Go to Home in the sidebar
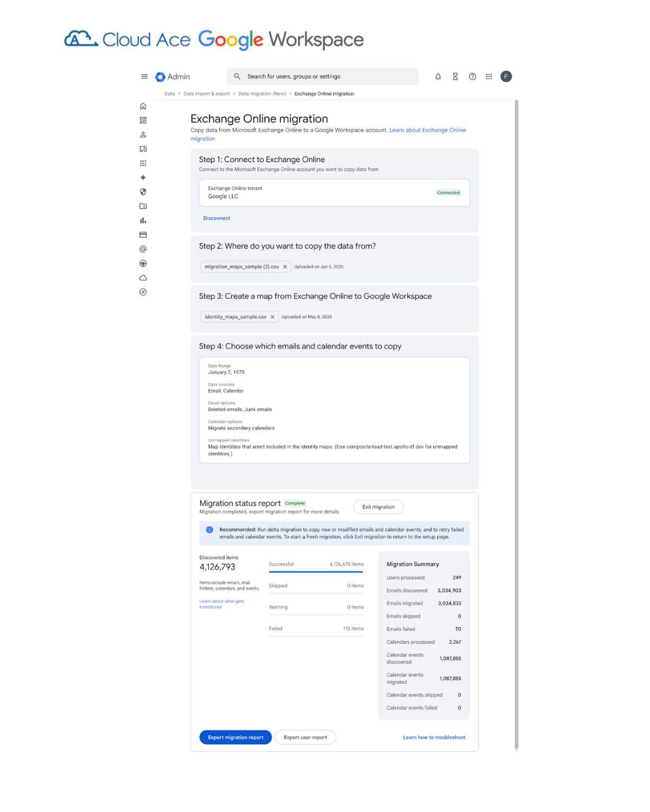Screen dimensions: 650x812 143,106
